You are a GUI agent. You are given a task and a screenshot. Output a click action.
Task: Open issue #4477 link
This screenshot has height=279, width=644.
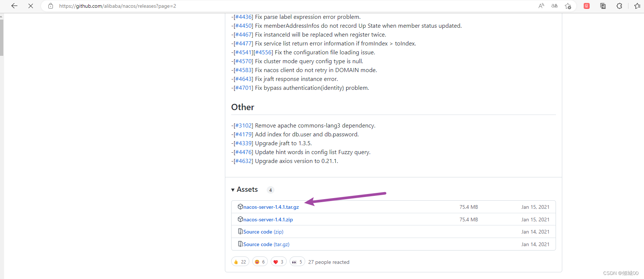click(x=243, y=44)
